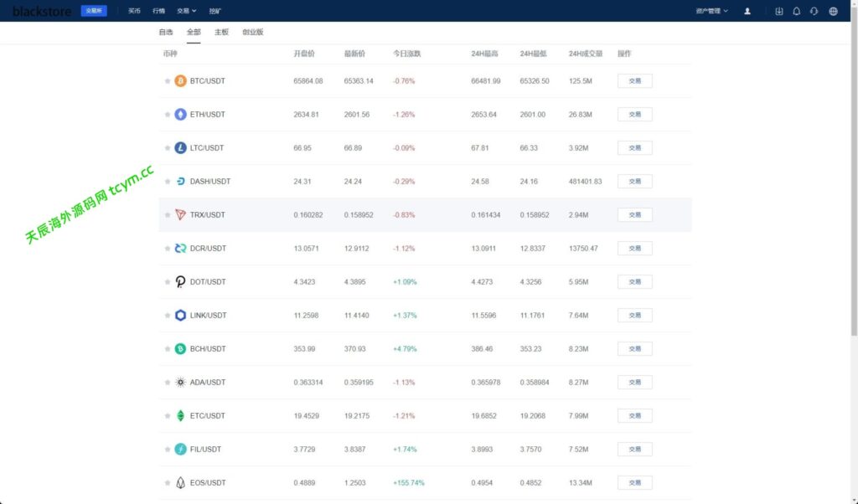The width and height of the screenshot is (858, 504).
Task: Open the language selector globe
Action: pos(833,12)
